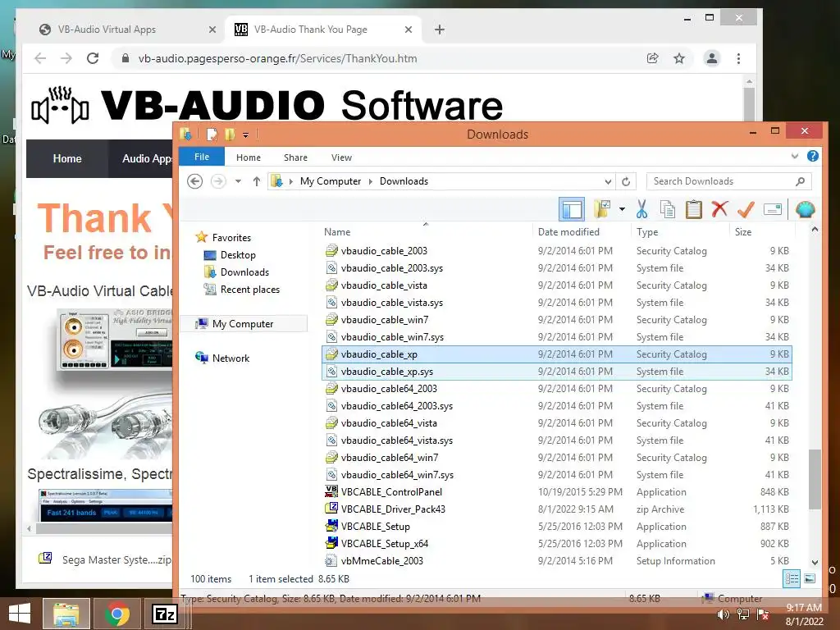This screenshot has height=630, width=840.
Task: Click the file list vertical scrollbar thumb
Action: [x=815, y=479]
